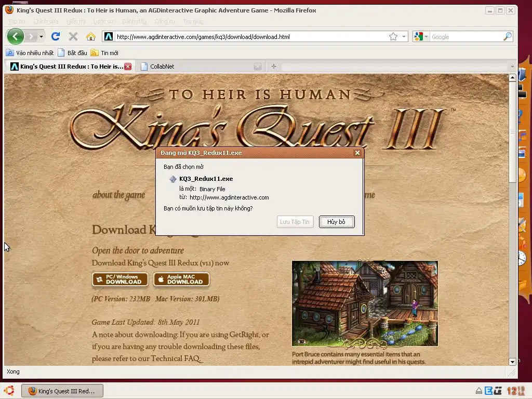Click the blue E tray icon

[x=488, y=391]
